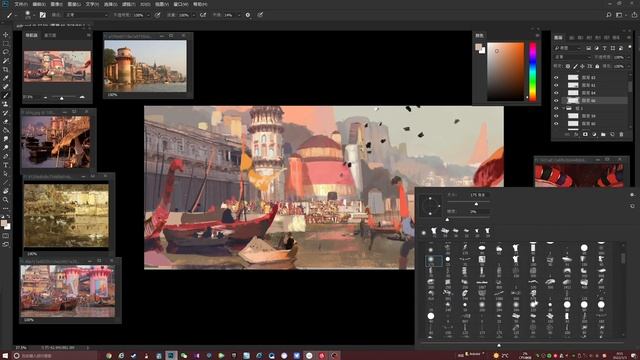Select the Horizontal Type tool

(x=6, y=165)
